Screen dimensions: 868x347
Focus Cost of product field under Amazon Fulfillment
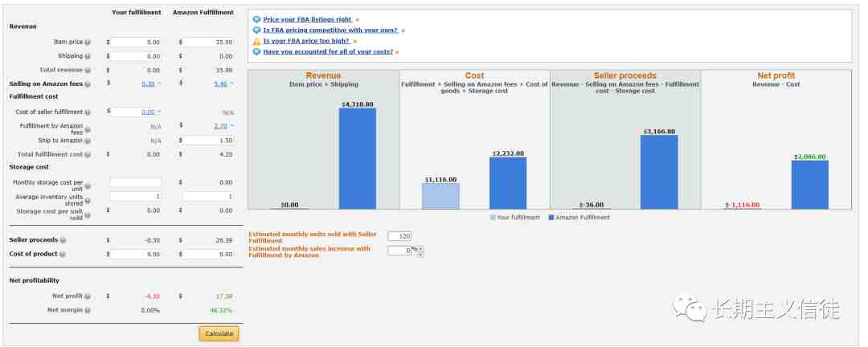pyautogui.click(x=208, y=254)
